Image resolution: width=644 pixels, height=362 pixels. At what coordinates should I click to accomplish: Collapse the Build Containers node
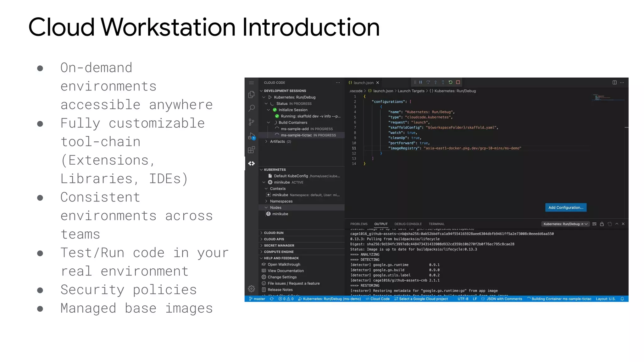269,123
